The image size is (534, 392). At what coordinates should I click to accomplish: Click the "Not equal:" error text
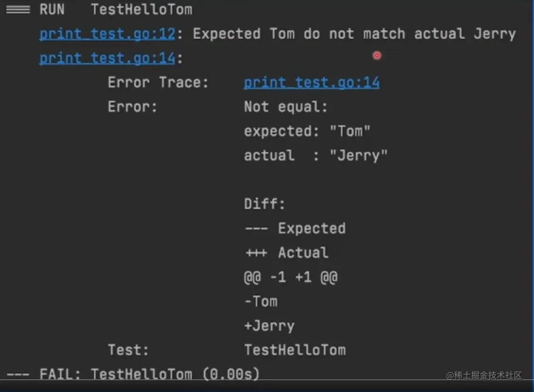coord(286,107)
